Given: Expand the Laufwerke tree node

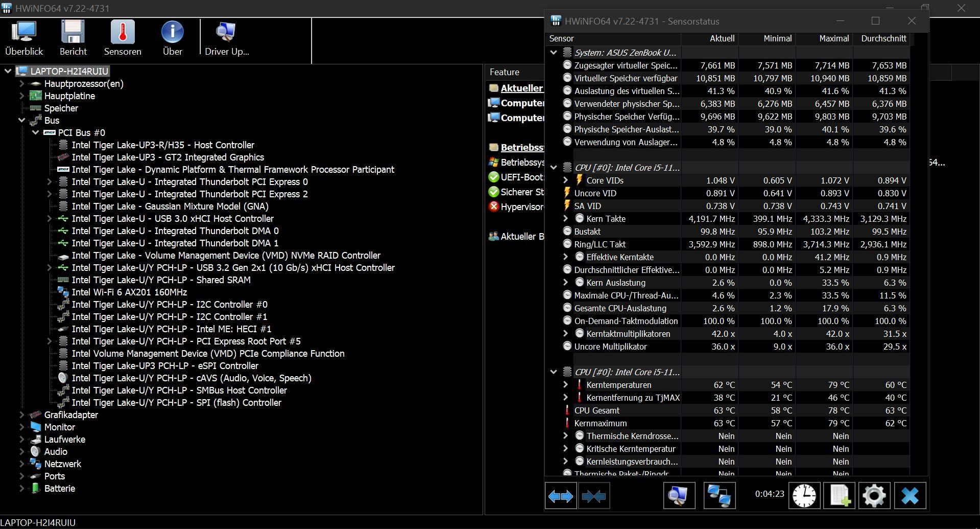Looking at the screenshot, I should click(x=21, y=439).
